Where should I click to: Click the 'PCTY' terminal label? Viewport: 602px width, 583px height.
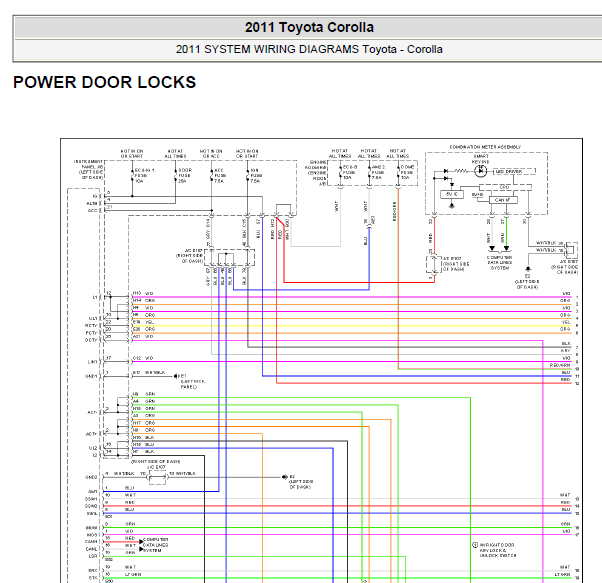[x=91, y=333]
